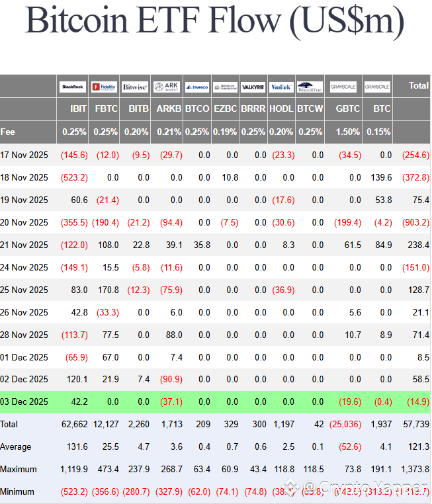The width and height of the screenshot is (432, 504).
Task: Click the BTCW ticker header
Action: [x=310, y=108]
